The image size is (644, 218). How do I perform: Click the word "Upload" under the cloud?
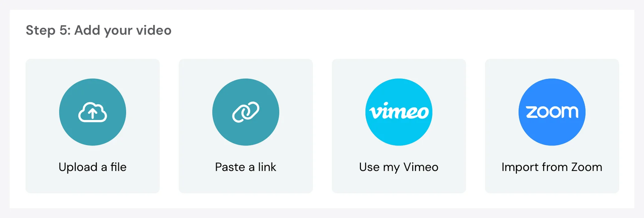pos(78,167)
